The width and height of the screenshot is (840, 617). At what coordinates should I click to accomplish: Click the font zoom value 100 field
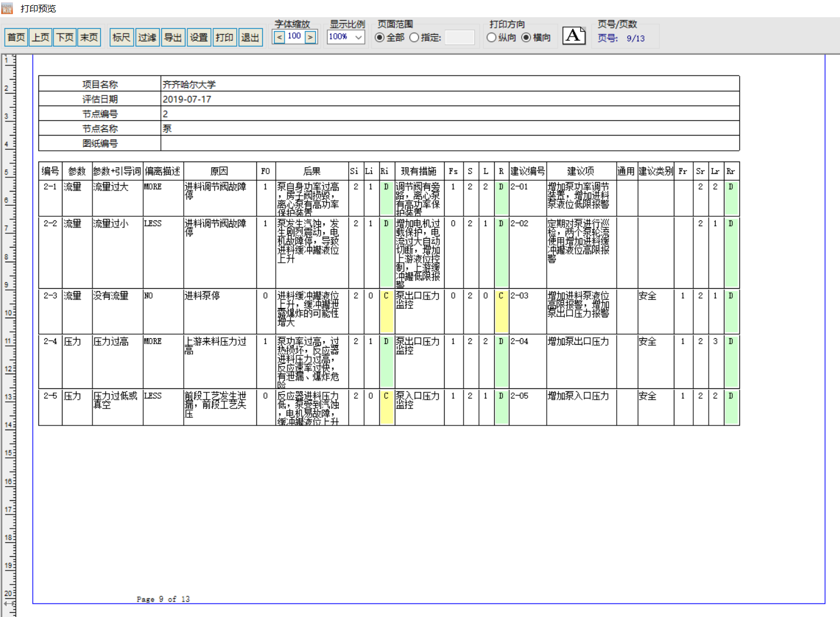click(x=295, y=37)
